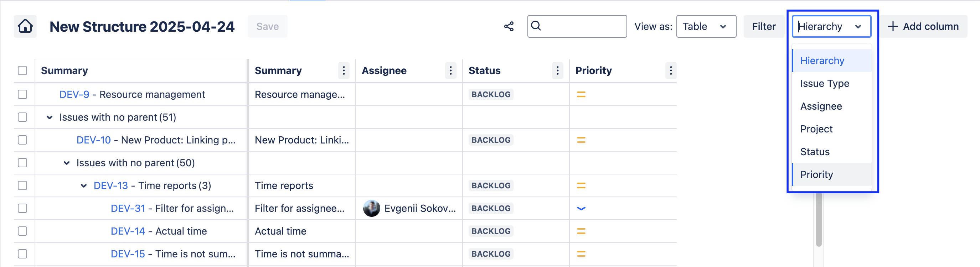Viewport: 980px width, 267px height.
Task: Open the Priority column three-dot menu
Action: pyautogui.click(x=671, y=70)
